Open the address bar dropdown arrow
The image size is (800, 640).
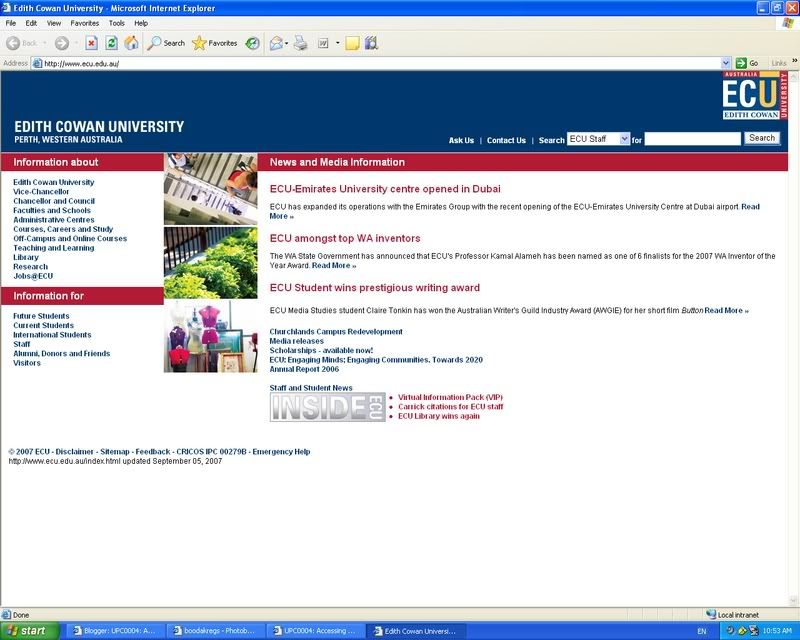coord(726,63)
